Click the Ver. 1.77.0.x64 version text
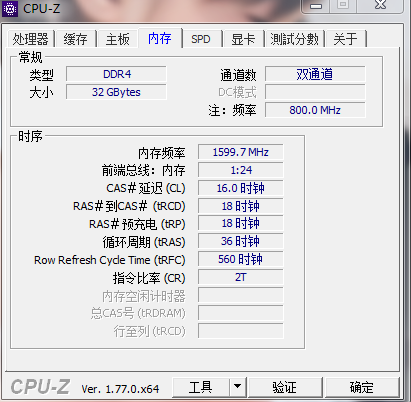Screen dimensions: 411x402 pos(120,389)
